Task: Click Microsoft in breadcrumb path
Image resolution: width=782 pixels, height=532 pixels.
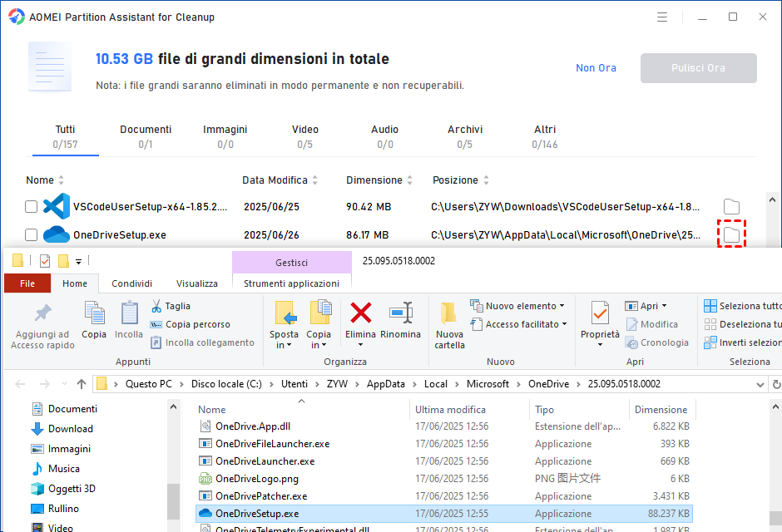Action: click(488, 384)
